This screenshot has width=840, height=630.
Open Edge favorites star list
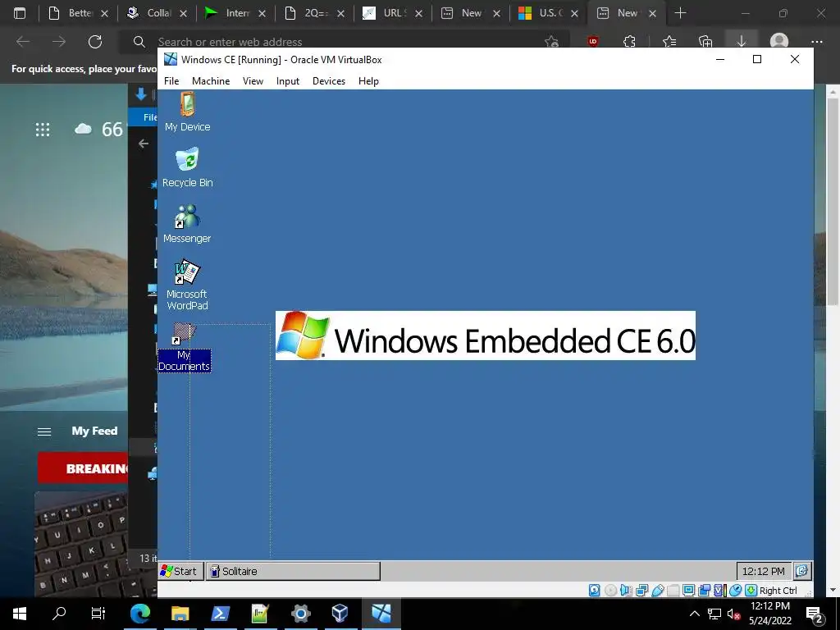tap(669, 41)
